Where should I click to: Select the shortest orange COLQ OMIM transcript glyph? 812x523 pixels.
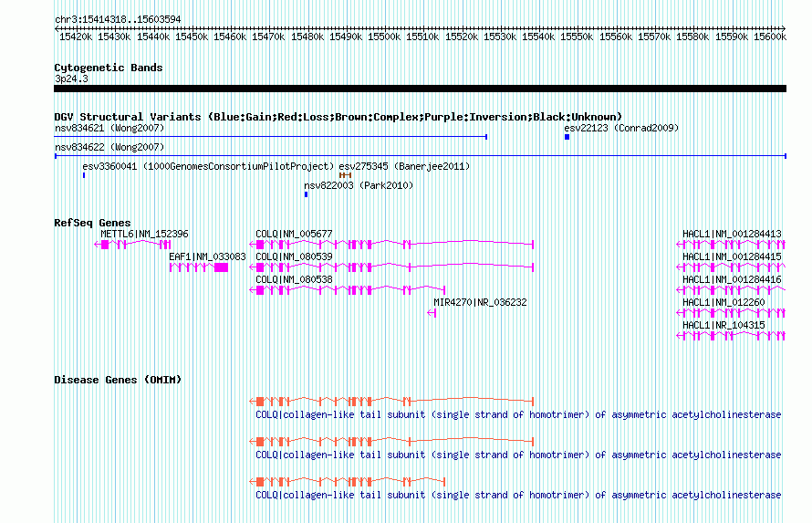tap(348, 482)
